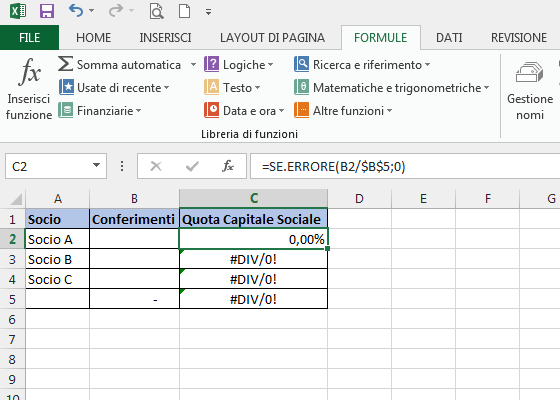The height and width of the screenshot is (400, 560).
Task: Open the Data e ora functions
Action: tap(244, 110)
